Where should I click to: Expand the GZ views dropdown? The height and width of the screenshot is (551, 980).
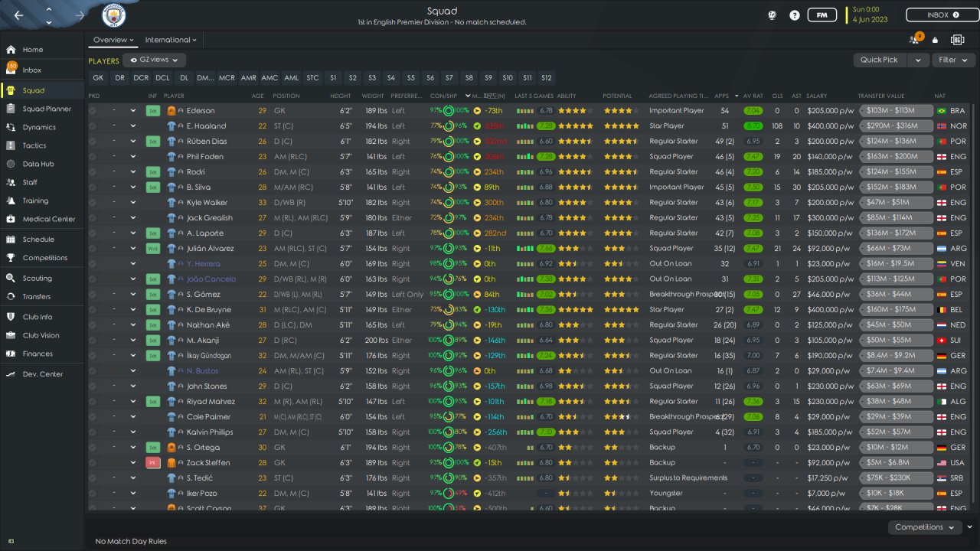pos(155,60)
